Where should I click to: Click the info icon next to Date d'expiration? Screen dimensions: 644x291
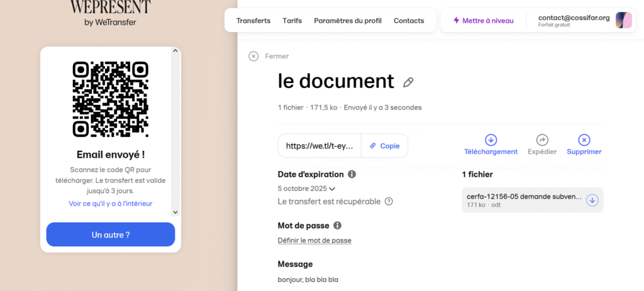352,174
